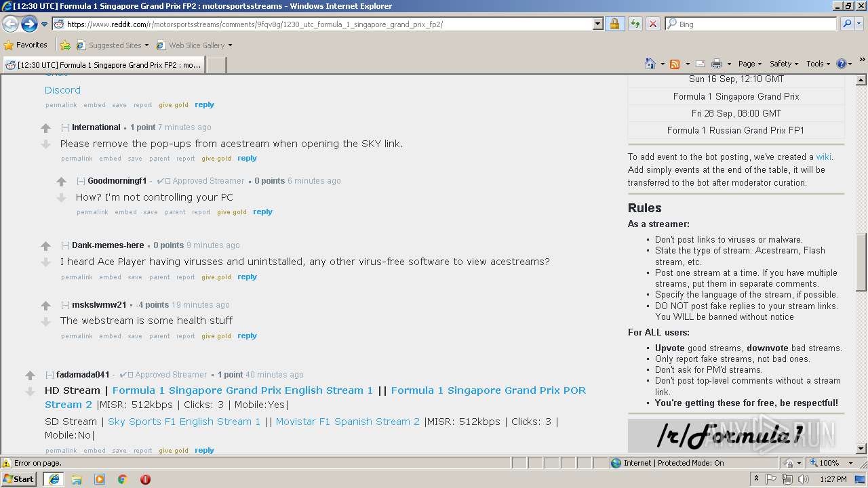The width and height of the screenshot is (868, 488).
Task: Open Windows Explorer folder in taskbar
Action: pos(77,479)
